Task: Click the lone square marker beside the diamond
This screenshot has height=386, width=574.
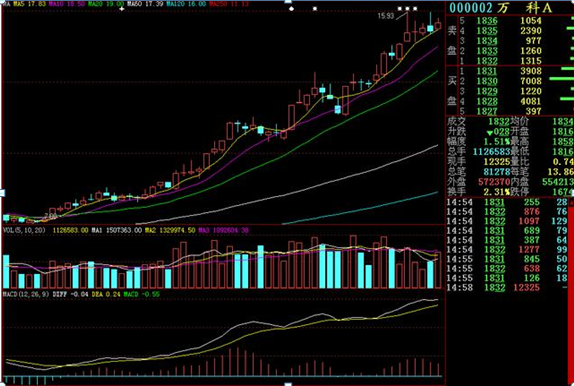Action: coord(315,8)
